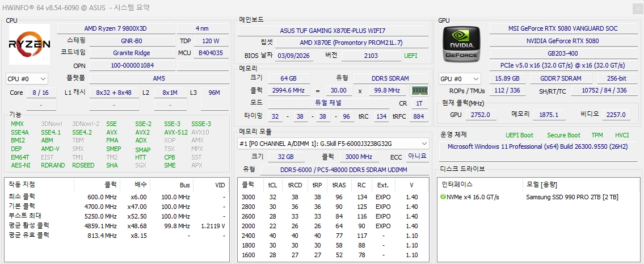Click the green memory module icon
Image resolution: width=644 pixels, height=264 pixels.
tap(419, 90)
